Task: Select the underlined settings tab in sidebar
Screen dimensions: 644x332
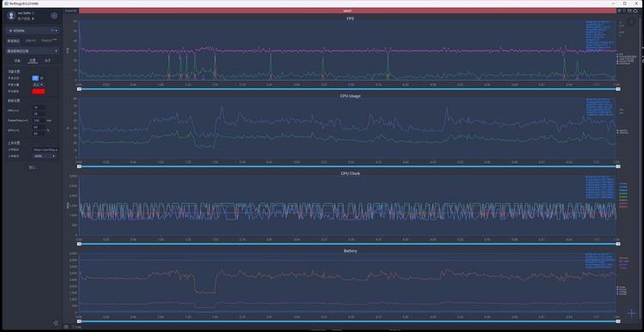Action: pos(33,60)
